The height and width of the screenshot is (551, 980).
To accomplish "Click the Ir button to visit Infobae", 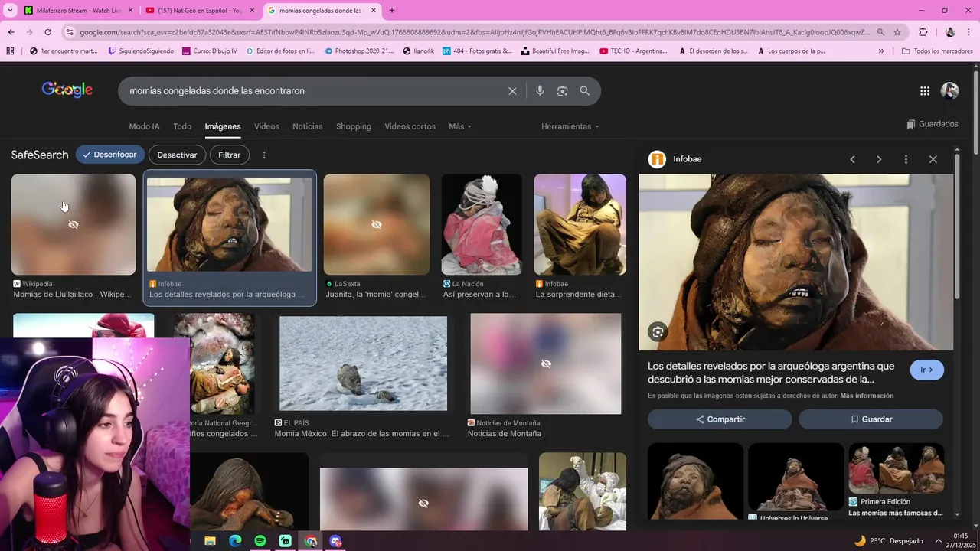I will pos(927,370).
